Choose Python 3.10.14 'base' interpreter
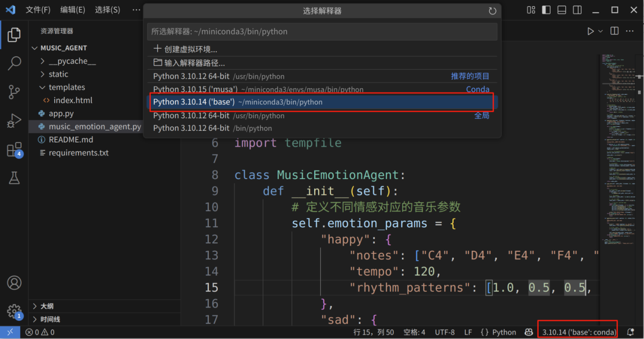 (322, 102)
